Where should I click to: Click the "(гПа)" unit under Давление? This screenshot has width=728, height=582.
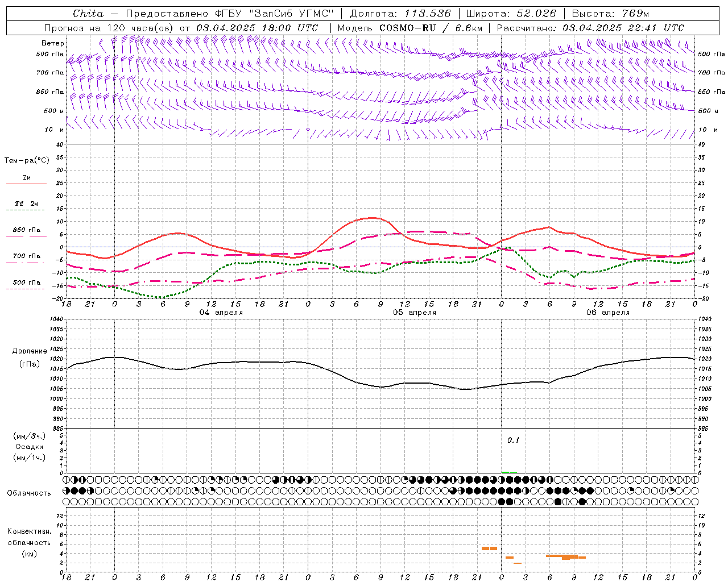(30, 364)
